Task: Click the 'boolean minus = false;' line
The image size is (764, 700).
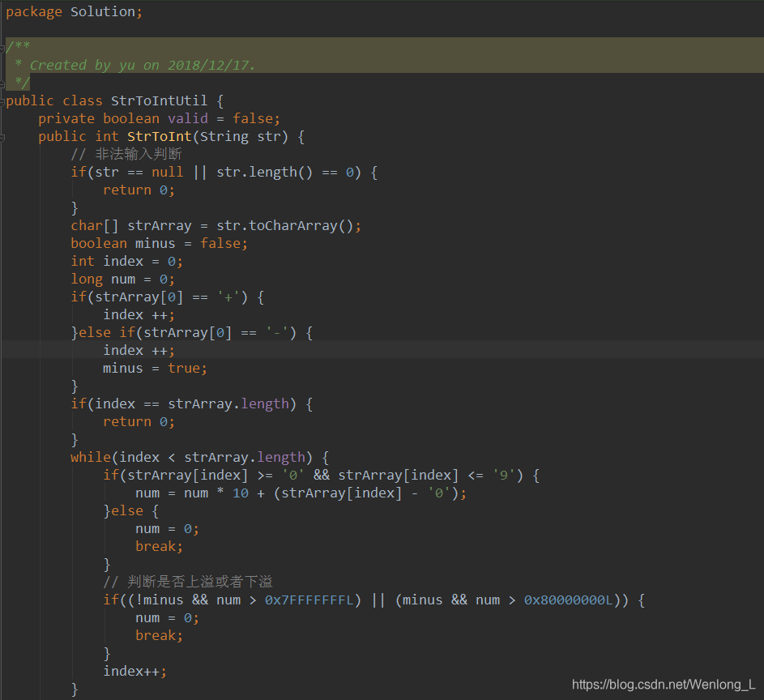Action: tap(160, 243)
